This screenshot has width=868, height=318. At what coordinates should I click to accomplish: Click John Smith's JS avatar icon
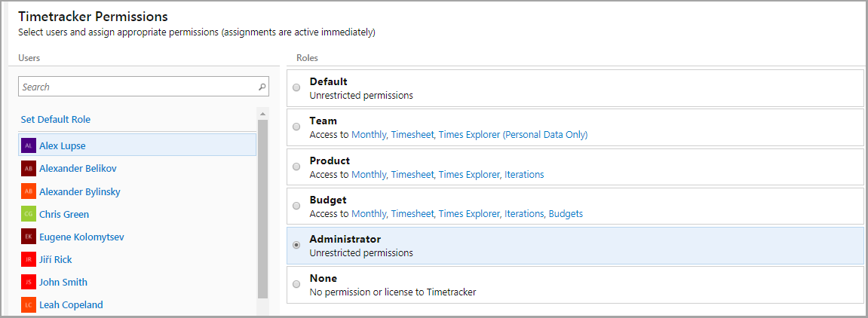[29, 282]
